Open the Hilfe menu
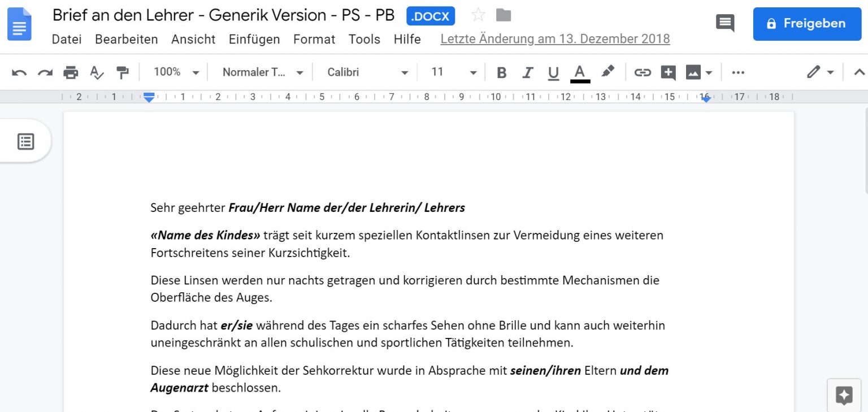Screen dimensions: 868x412 click(407, 39)
